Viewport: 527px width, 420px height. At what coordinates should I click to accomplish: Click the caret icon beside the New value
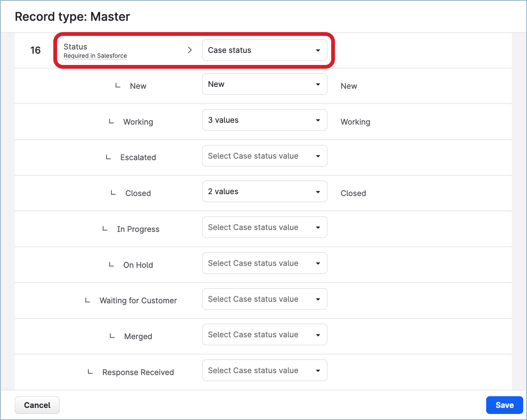[318, 84]
